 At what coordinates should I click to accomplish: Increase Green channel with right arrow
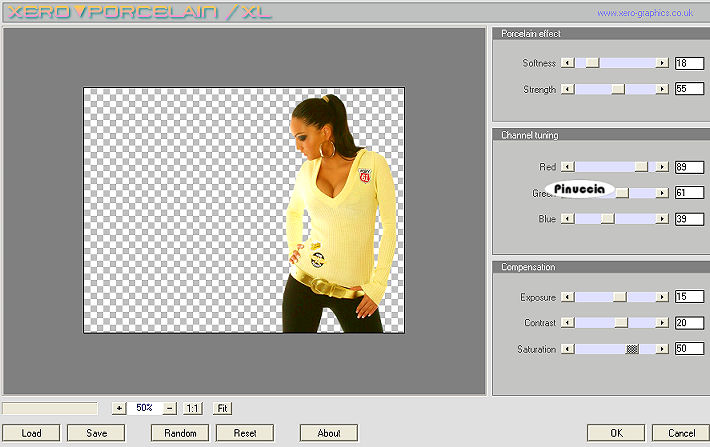tap(662, 193)
